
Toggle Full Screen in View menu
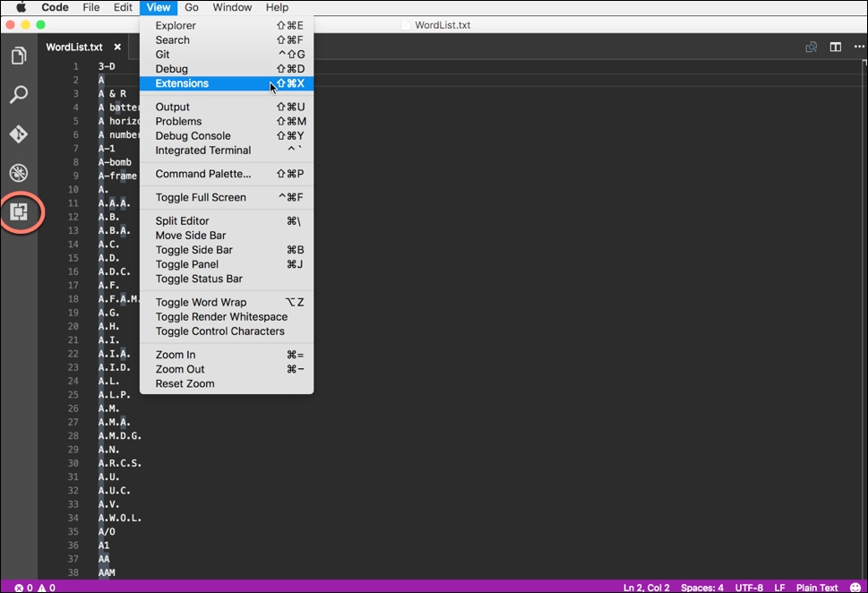(227, 197)
